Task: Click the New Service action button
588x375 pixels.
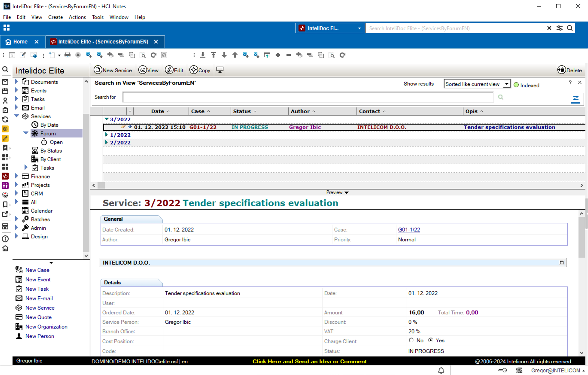Action: pyautogui.click(x=113, y=70)
